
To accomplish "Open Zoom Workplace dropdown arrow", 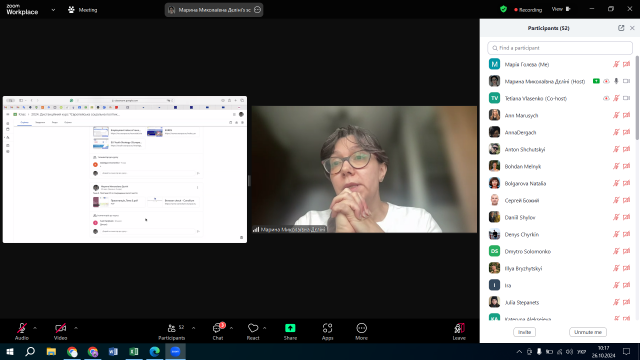I will 53,10.
